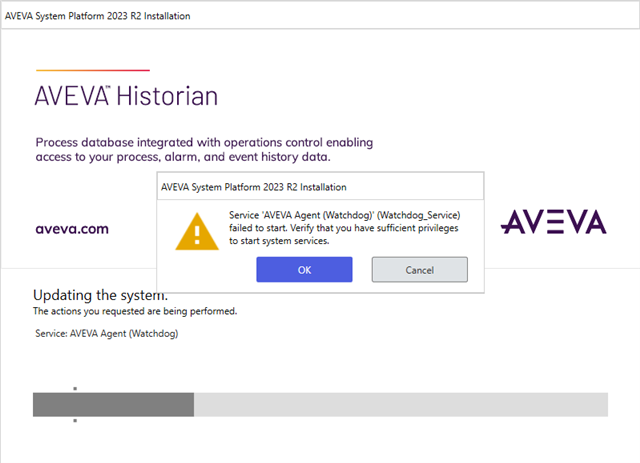Click the dialog title 'AVEVA System Platform 2023 R2 Installation'
Screen dimensions: 640x463
[x=253, y=187]
